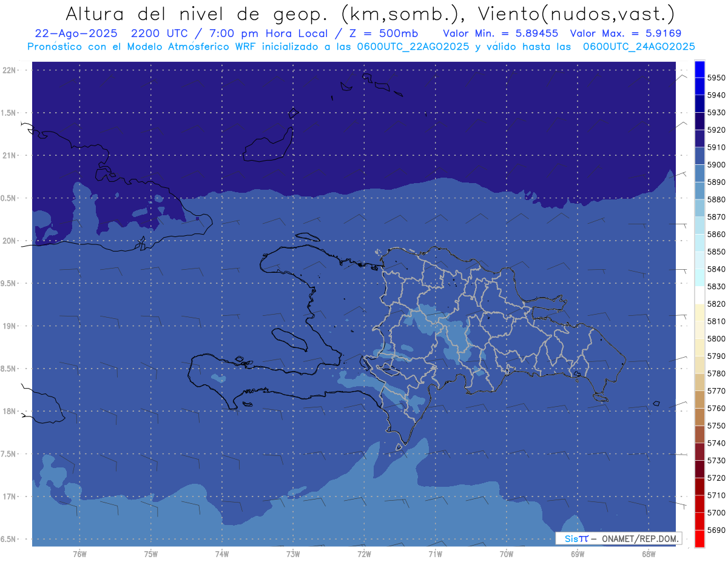Click the 5840 colorbar value
728x562 pixels.
click(x=717, y=269)
